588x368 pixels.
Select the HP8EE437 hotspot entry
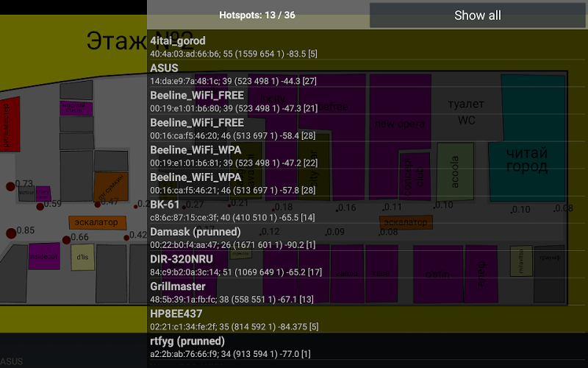(367, 320)
